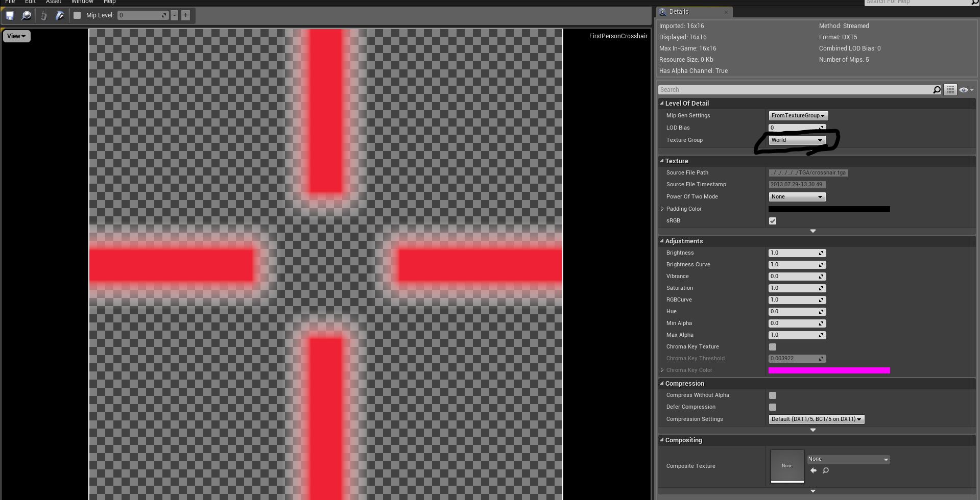Open the Edit menu
The height and width of the screenshot is (500, 980).
point(30,2)
